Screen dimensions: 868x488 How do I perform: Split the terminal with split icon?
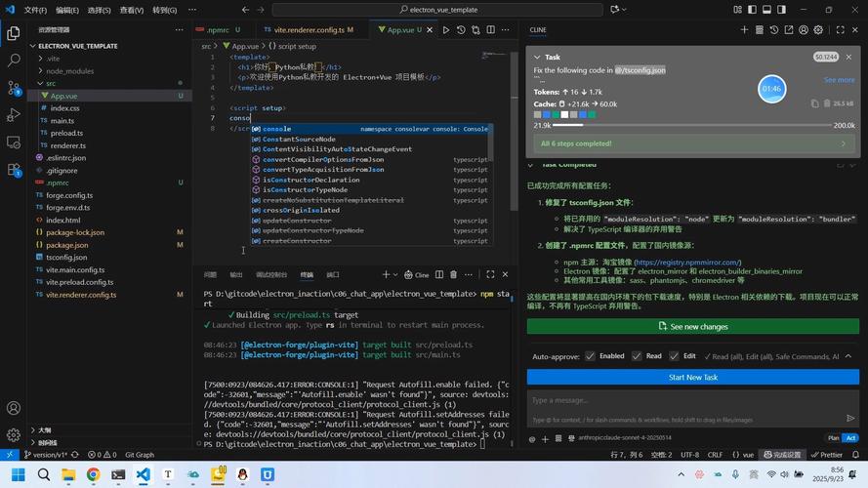pyautogui.click(x=439, y=274)
